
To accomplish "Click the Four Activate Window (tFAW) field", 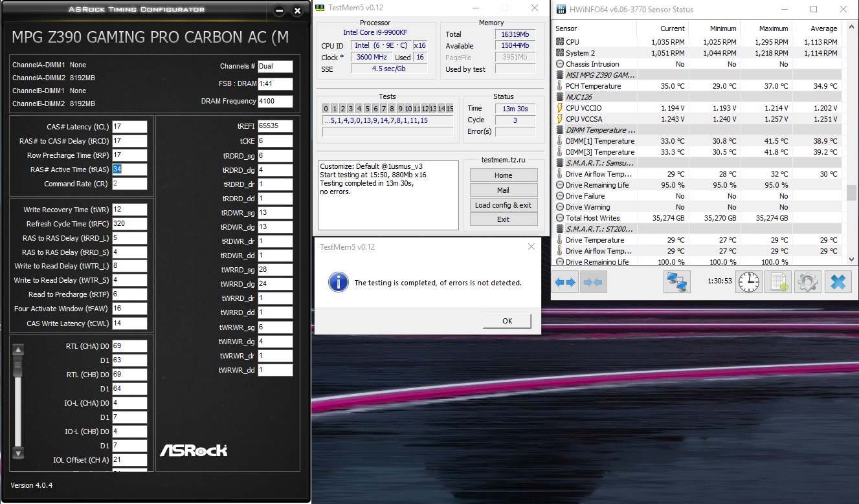I will click(129, 309).
